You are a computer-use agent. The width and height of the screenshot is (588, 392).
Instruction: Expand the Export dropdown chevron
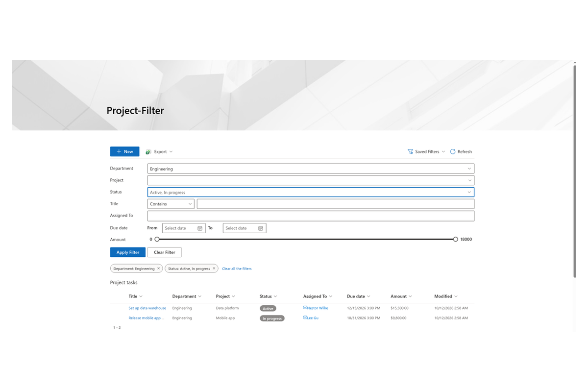pyautogui.click(x=171, y=152)
